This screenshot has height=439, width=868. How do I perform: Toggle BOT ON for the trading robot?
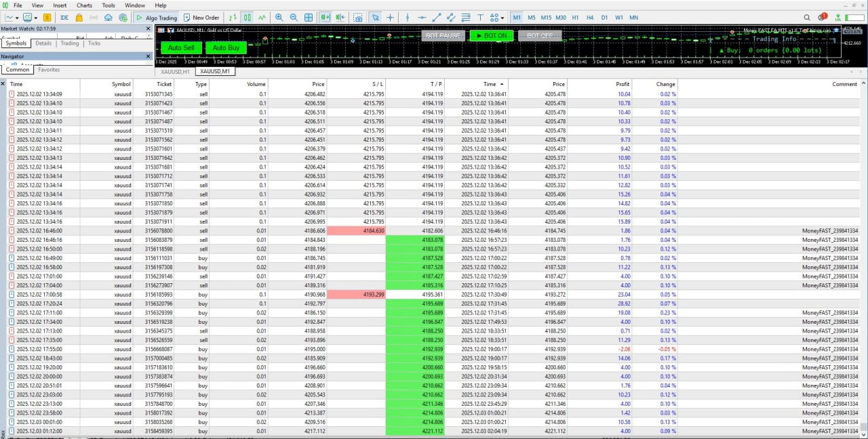coord(491,35)
